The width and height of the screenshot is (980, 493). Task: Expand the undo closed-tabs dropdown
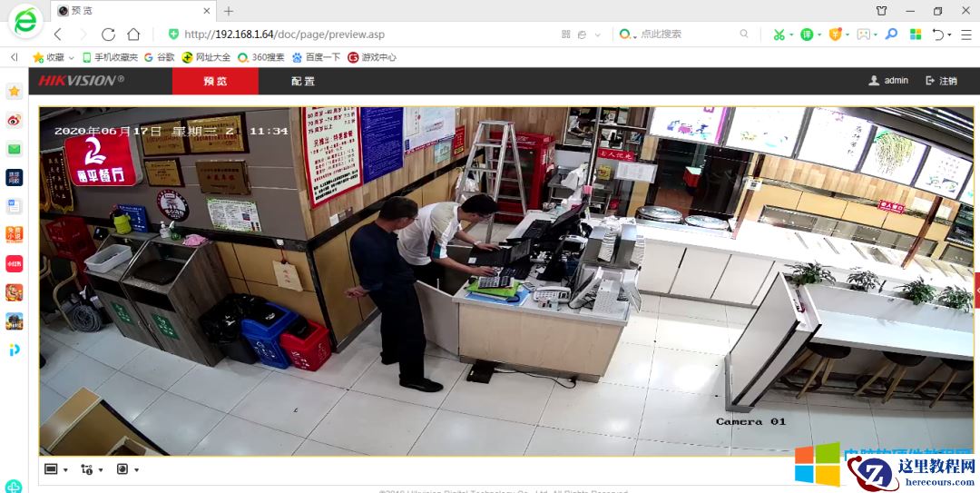click(x=949, y=35)
